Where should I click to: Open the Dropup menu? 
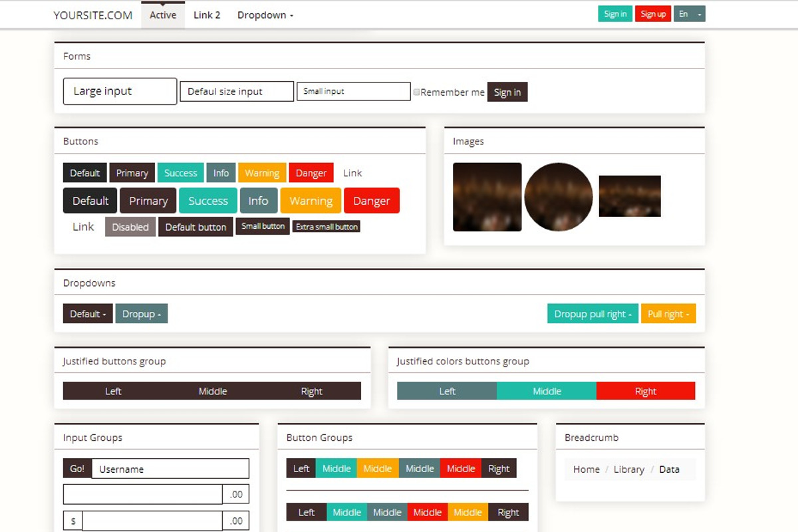coord(141,313)
